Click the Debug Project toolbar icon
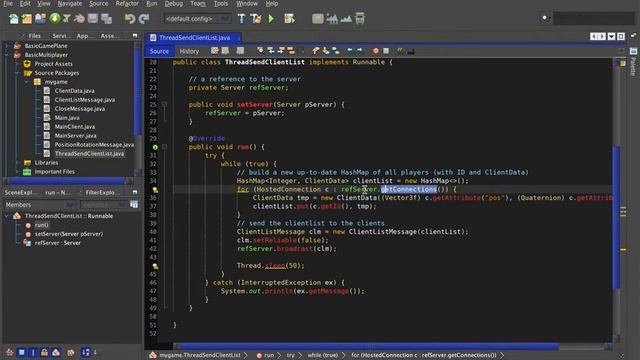Image resolution: width=640 pixels, height=360 pixels. click(x=289, y=19)
